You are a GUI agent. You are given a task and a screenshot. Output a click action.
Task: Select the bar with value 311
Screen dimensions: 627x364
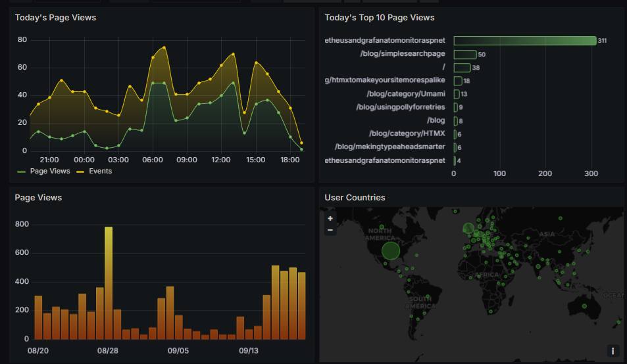coord(525,40)
